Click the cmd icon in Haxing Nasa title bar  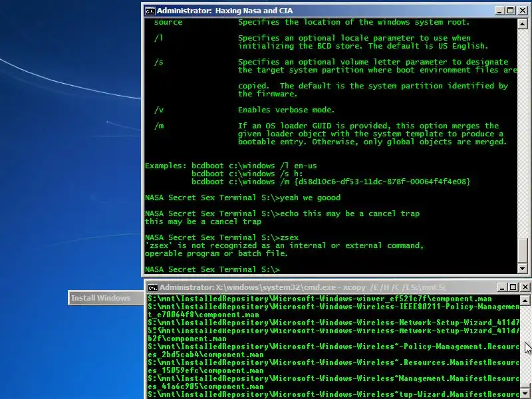[150, 11]
